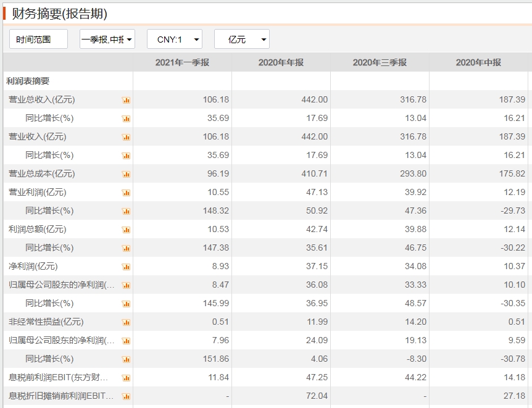This screenshot has height=408, width=532.
Task: Click the 2020年三季报 column header
Action: click(x=380, y=62)
